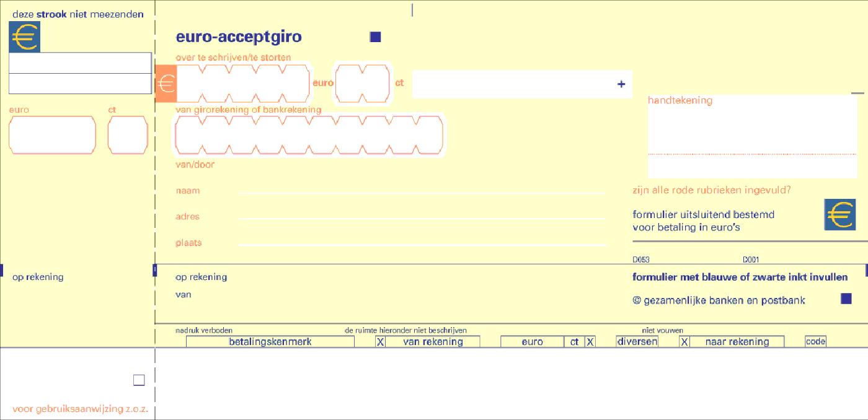Image resolution: width=868 pixels, height=420 pixels.
Task: Click the upper white field under the strip's euro logo
Action: tap(80, 63)
